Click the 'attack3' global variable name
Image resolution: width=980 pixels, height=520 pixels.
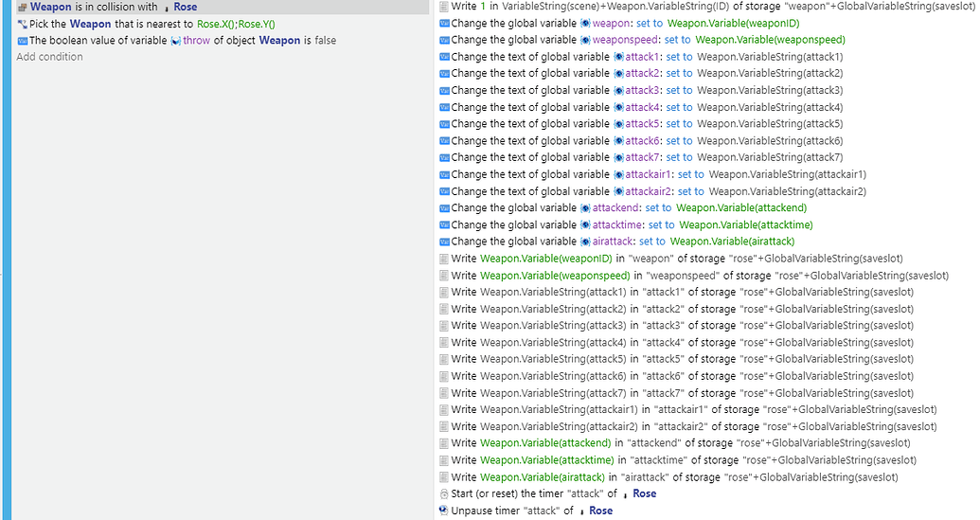[643, 91]
